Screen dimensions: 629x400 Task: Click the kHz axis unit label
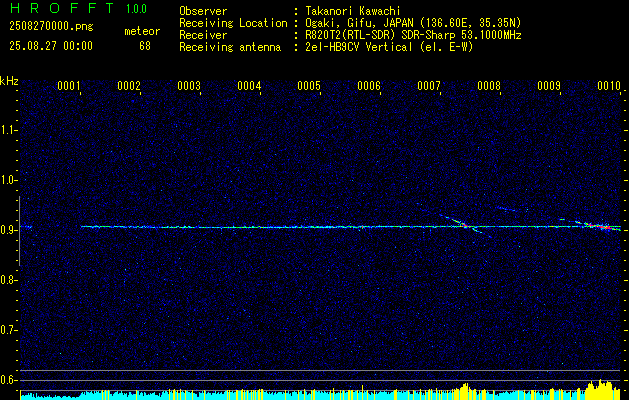[x=9, y=81]
